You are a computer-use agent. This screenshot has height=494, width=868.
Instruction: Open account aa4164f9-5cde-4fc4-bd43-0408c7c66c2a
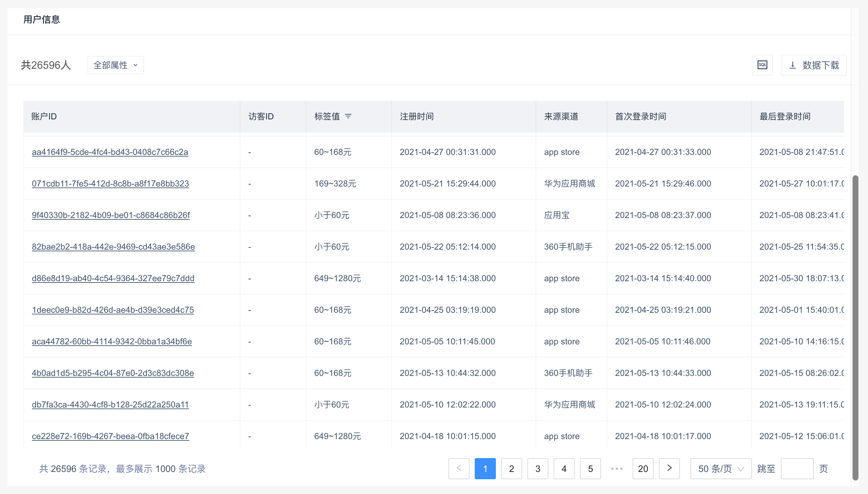(110, 152)
